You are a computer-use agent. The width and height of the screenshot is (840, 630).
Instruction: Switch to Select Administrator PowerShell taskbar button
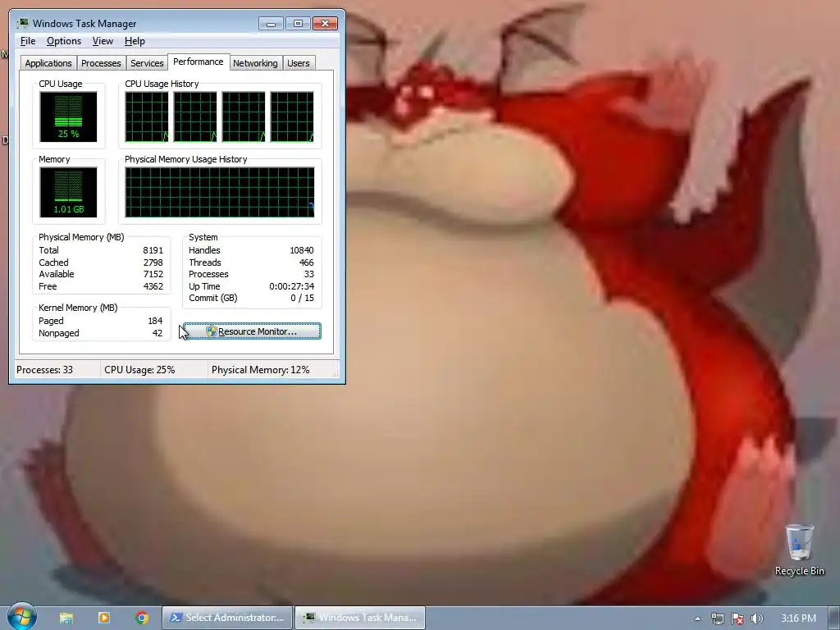[227, 618]
